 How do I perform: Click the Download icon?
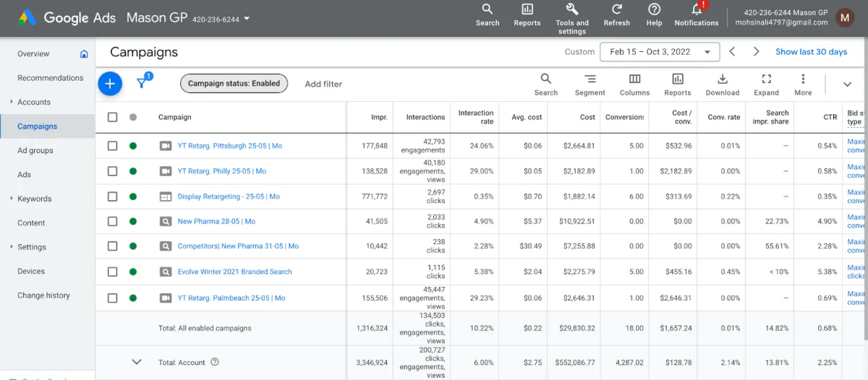[722, 84]
